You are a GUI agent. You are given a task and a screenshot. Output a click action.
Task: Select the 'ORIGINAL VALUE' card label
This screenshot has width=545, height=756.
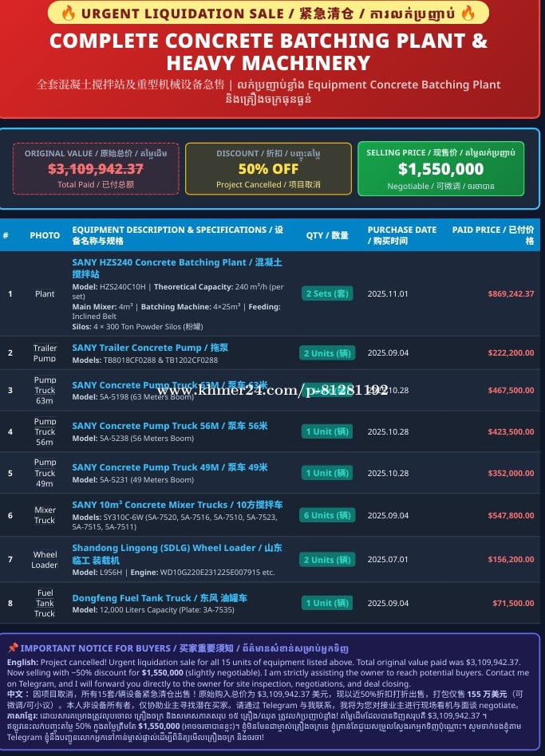(x=96, y=153)
